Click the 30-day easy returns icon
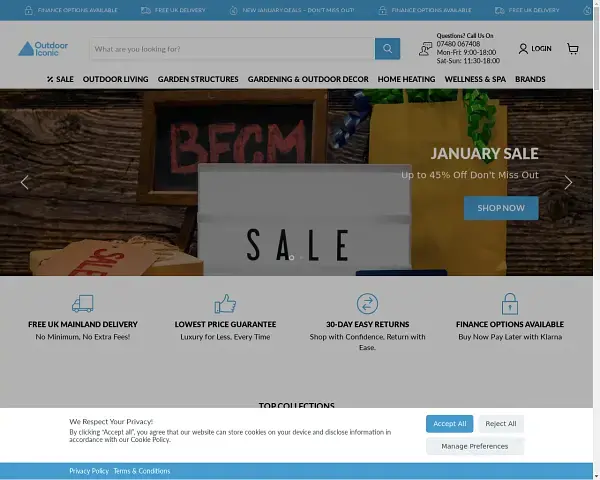The height and width of the screenshot is (480, 600). pos(367,303)
